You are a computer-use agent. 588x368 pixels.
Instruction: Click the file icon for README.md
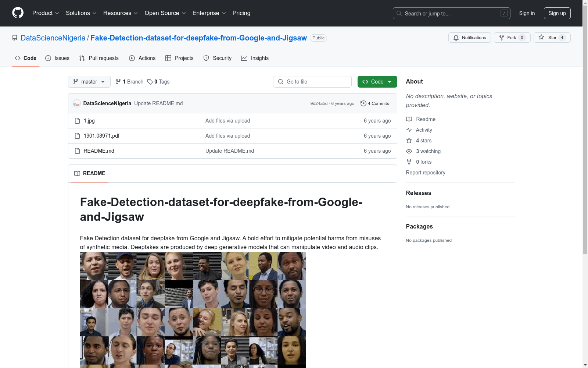[77, 151]
